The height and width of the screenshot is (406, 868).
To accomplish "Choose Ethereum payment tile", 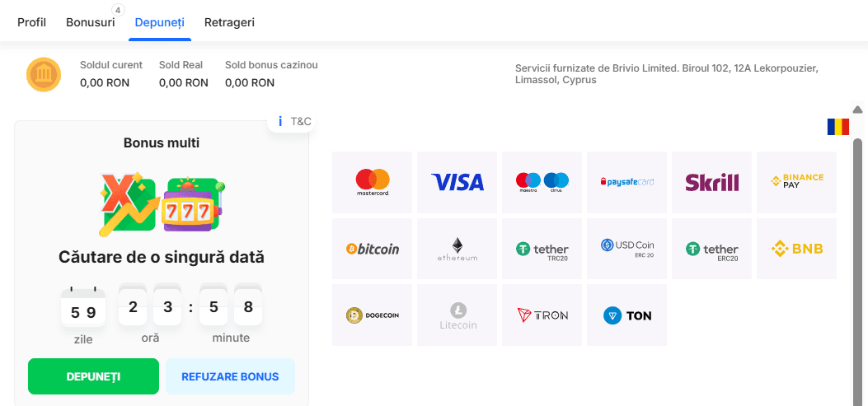I will tap(457, 249).
